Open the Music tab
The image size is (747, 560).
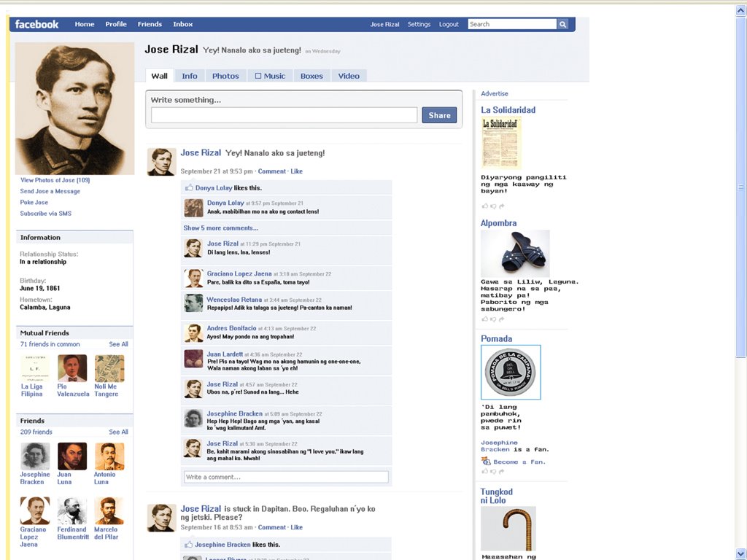(270, 76)
